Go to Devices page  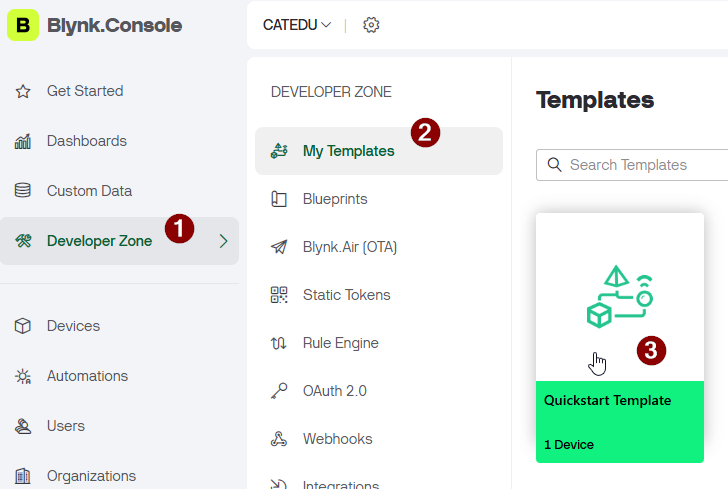click(x=73, y=326)
